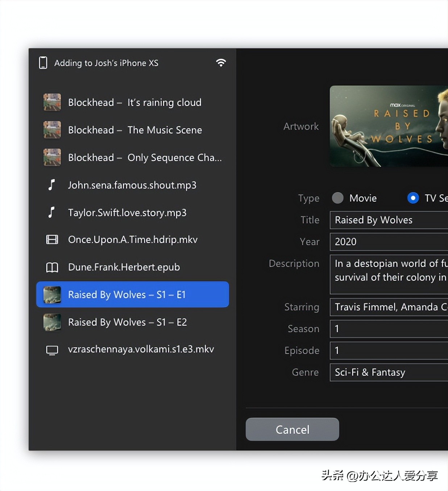Select Raised By Wolves – S1 – E2
This screenshot has height=491, width=448.
(x=127, y=322)
